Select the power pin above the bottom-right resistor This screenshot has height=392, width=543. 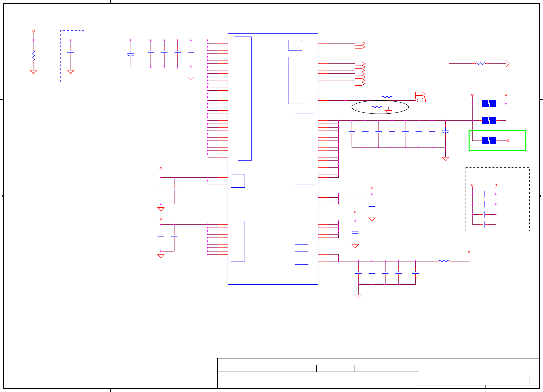click(x=469, y=252)
